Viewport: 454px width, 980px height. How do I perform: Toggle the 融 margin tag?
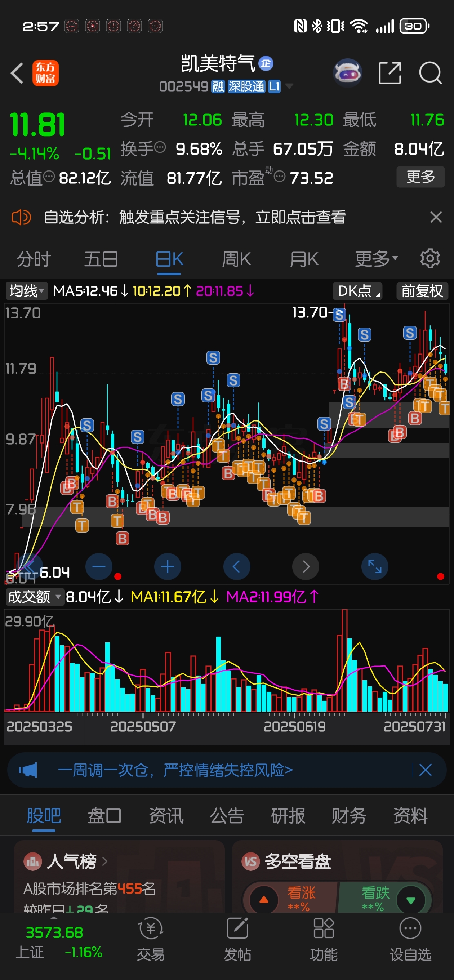(x=218, y=86)
